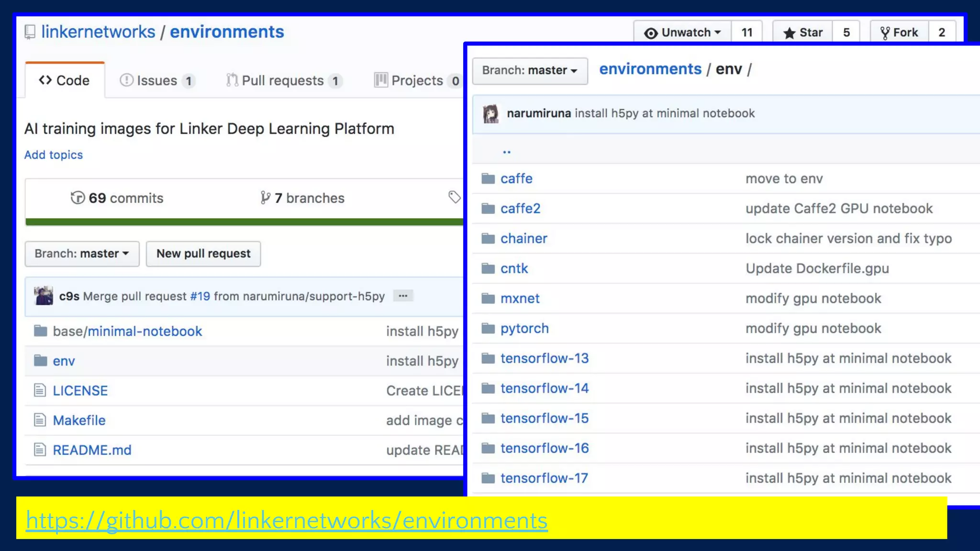Click the commits history clock icon
The height and width of the screenshot is (551, 980).
(78, 198)
